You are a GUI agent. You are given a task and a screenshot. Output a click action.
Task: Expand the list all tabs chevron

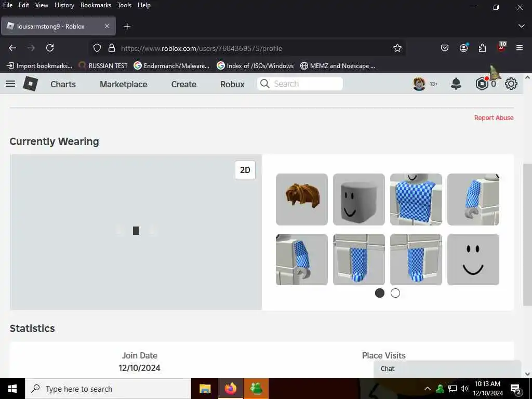(522, 26)
